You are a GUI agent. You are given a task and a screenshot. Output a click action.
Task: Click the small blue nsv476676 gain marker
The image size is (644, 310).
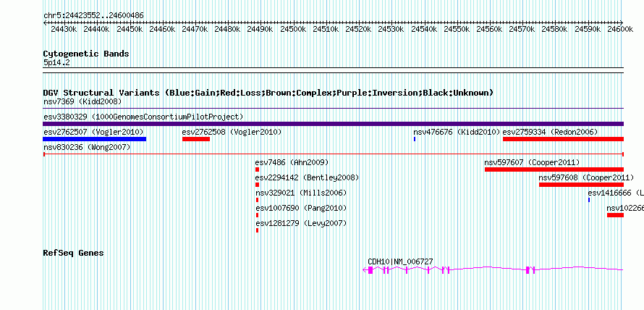pos(415,139)
